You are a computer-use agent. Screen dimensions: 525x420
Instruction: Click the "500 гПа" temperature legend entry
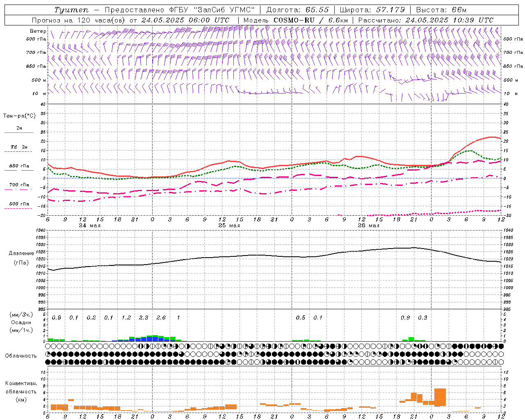(x=19, y=204)
